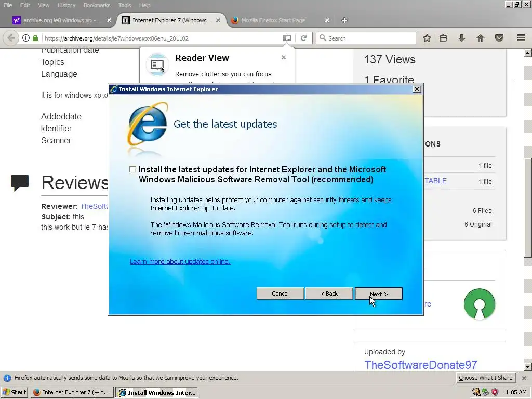This screenshot has width=532, height=399.
Task: Open Learn more about updates online link
Action: [x=180, y=262]
